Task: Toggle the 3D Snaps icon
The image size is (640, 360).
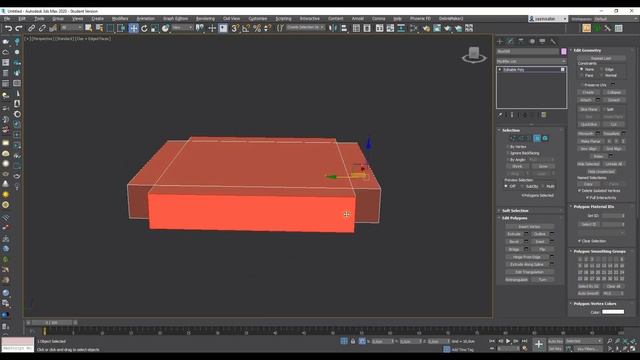Action: pos(235,28)
